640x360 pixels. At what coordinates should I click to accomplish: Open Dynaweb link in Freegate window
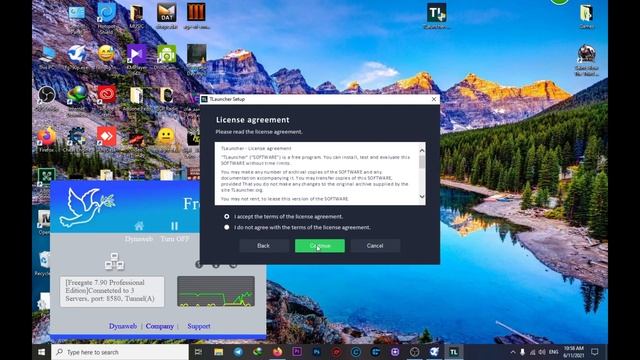pos(122,326)
